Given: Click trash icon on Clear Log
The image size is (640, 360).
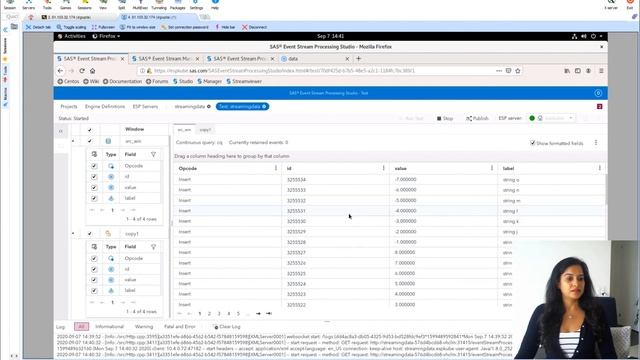Looking at the screenshot, I should (x=216, y=327).
